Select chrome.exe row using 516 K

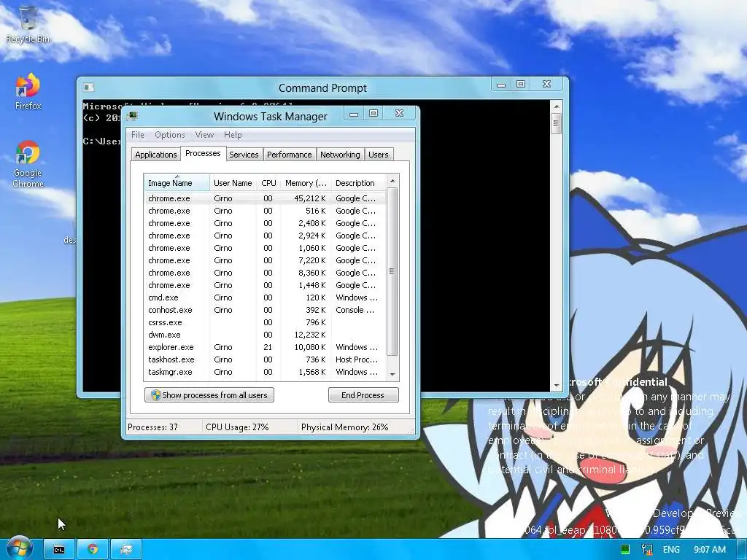pos(265,211)
